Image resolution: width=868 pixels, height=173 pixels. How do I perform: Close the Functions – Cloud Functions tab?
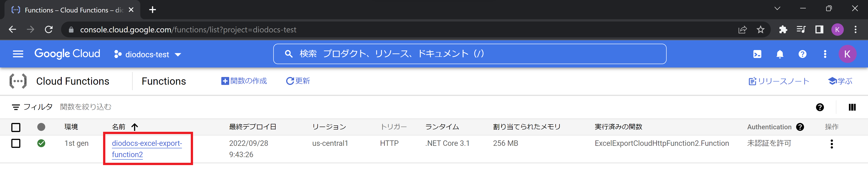coord(131,10)
